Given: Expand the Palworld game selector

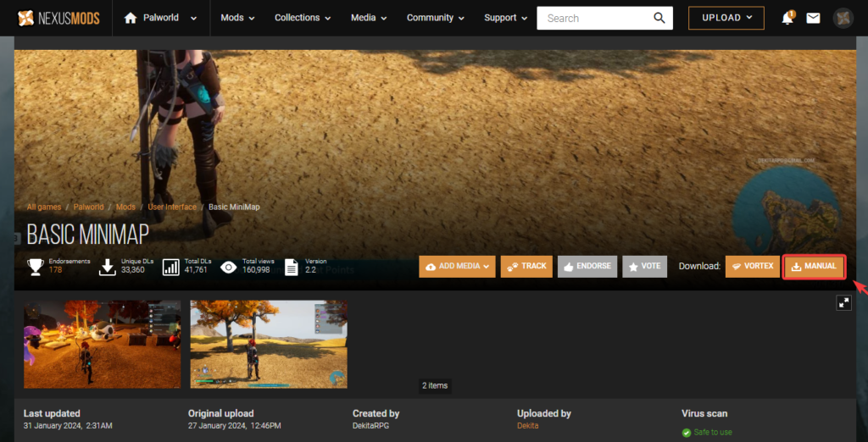Looking at the screenshot, I should pos(194,18).
